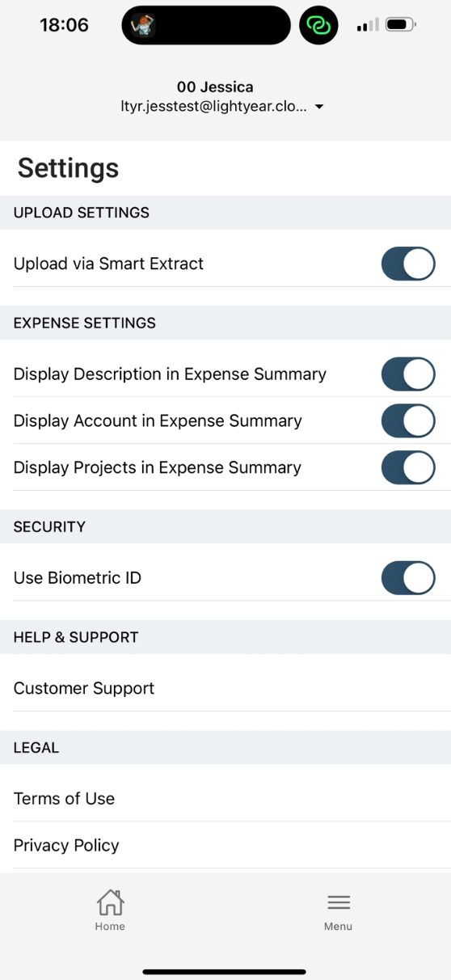The image size is (451, 980).
Task: Open Terms of Use
Action: [x=225, y=799]
